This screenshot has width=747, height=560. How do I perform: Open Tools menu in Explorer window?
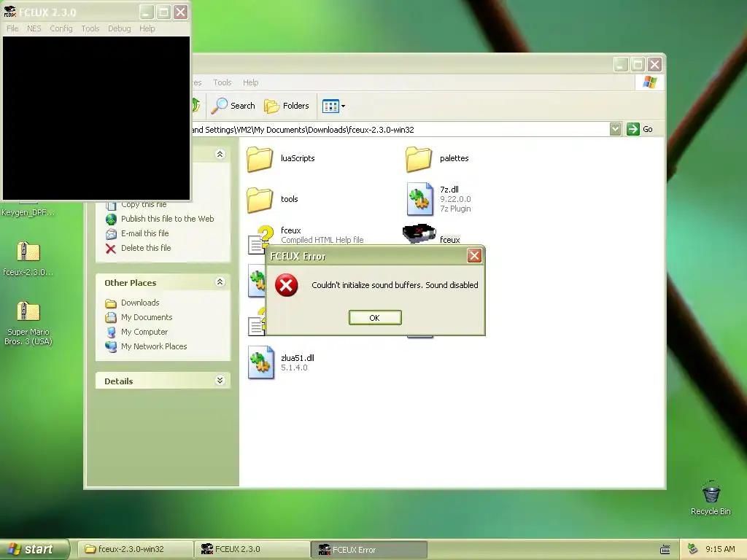coord(222,82)
